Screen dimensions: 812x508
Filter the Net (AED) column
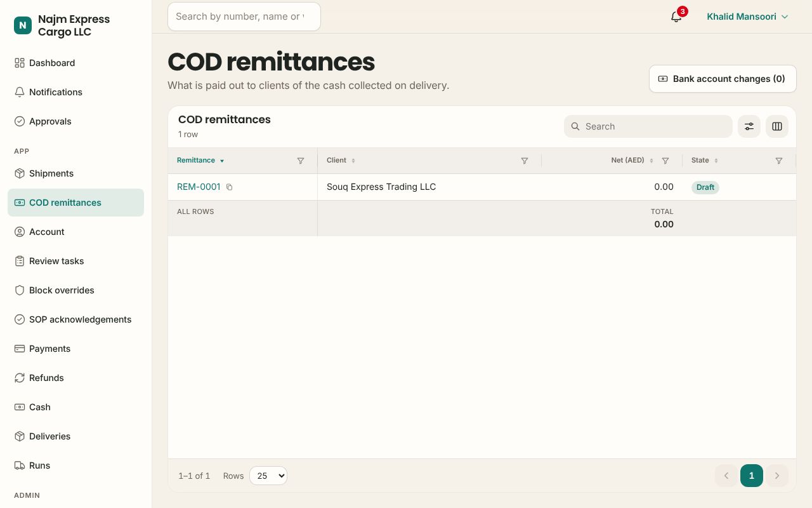665,161
